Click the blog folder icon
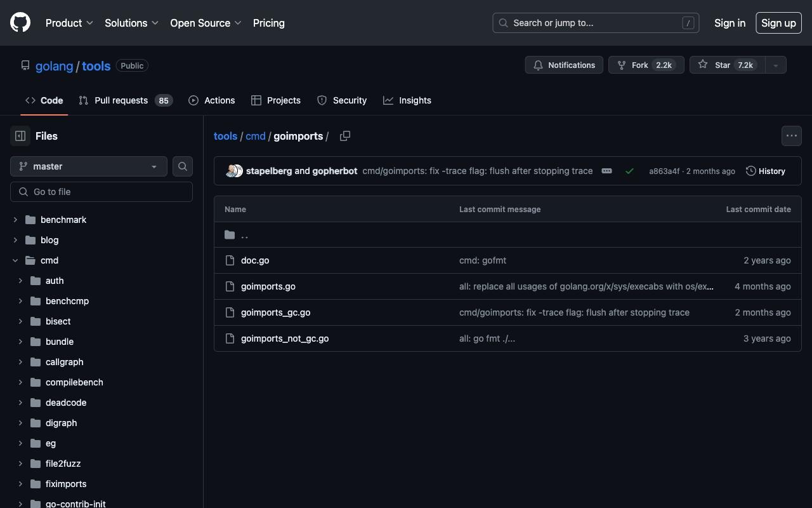812x508 pixels. [30, 240]
